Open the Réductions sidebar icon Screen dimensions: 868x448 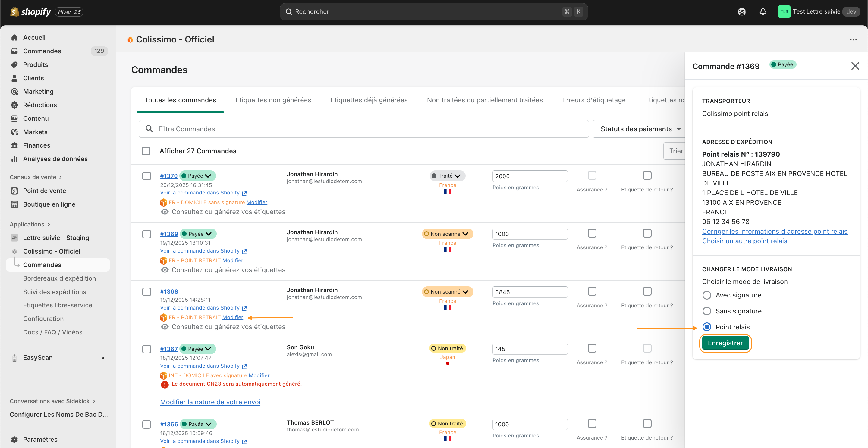pyautogui.click(x=14, y=105)
